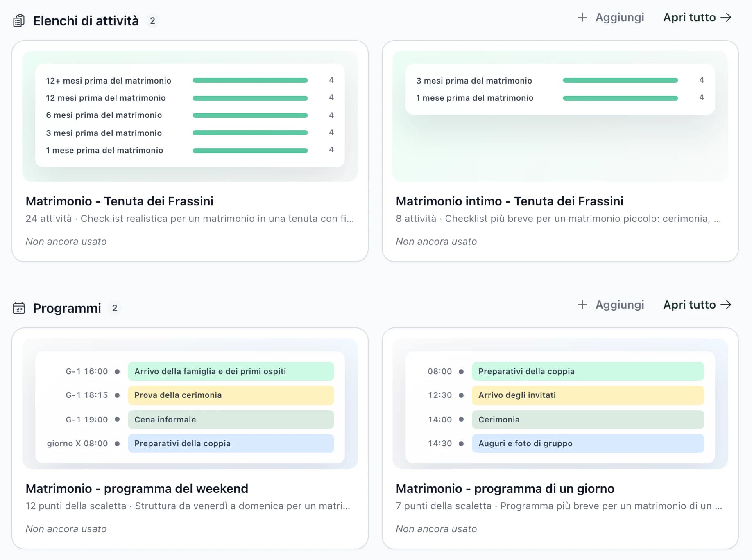Image resolution: width=752 pixels, height=560 pixels.
Task: Click the 'G-1 16:00' time label
Action: pyautogui.click(x=87, y=371)
